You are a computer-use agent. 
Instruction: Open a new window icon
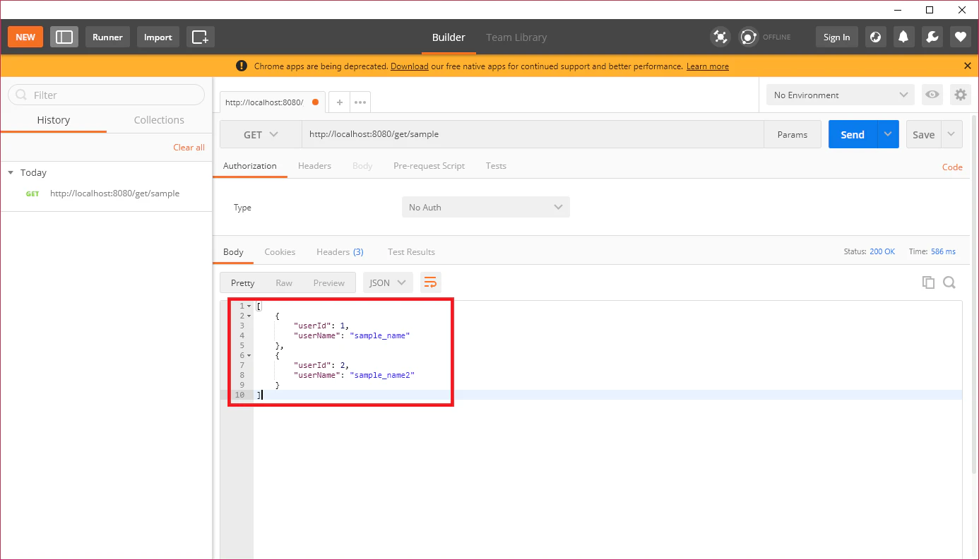click(x=201, y=37)
